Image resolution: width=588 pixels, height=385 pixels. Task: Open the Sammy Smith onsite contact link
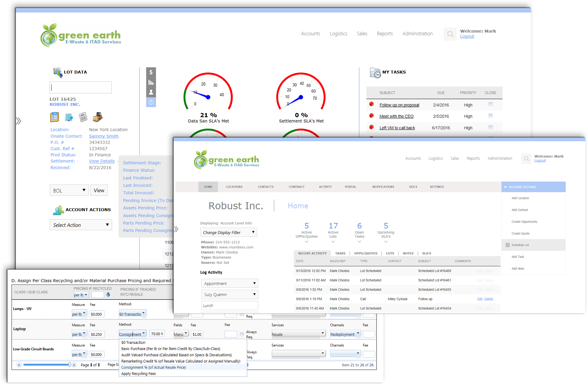(x=104, y=136)
